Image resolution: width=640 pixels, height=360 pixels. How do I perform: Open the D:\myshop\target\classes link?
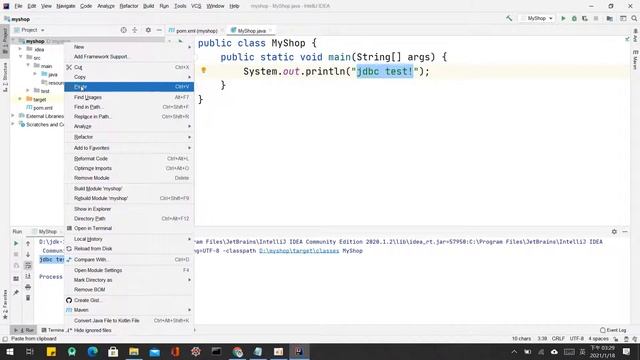point(299,251)
